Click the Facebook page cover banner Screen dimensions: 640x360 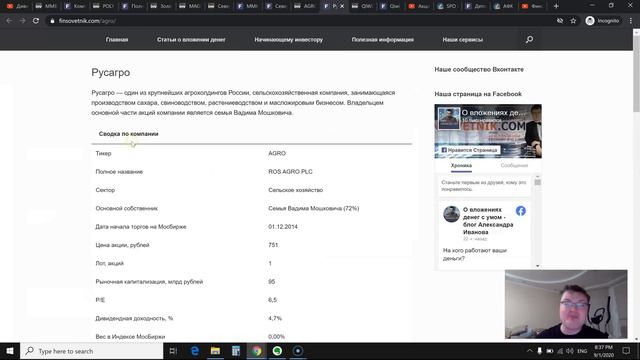(488, 131)
